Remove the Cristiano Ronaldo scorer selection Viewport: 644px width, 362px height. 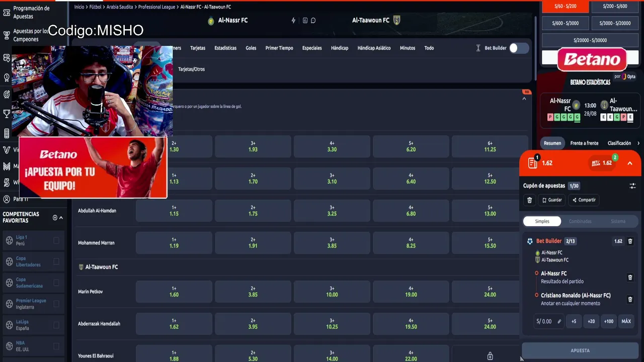[x=630, y=300]
